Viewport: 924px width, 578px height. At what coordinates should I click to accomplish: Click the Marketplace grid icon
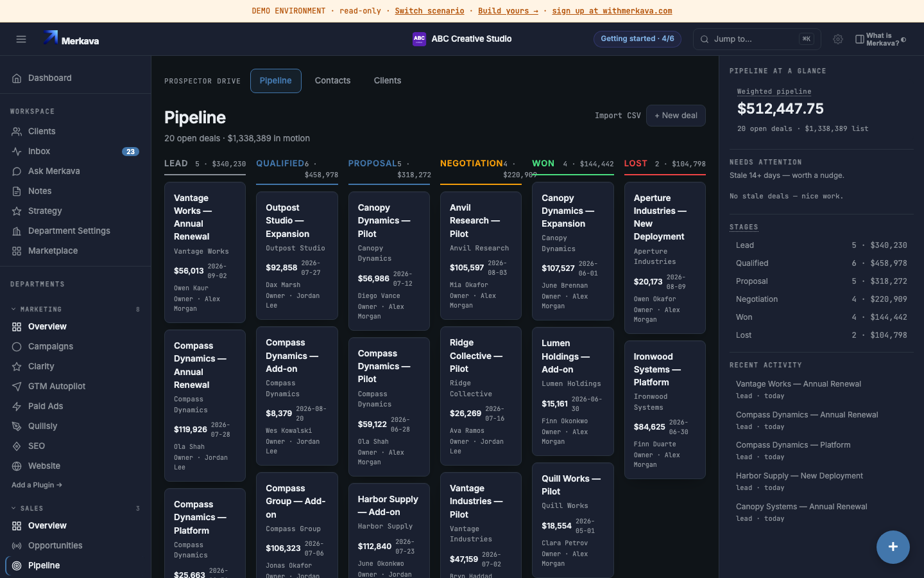point(17,251)
